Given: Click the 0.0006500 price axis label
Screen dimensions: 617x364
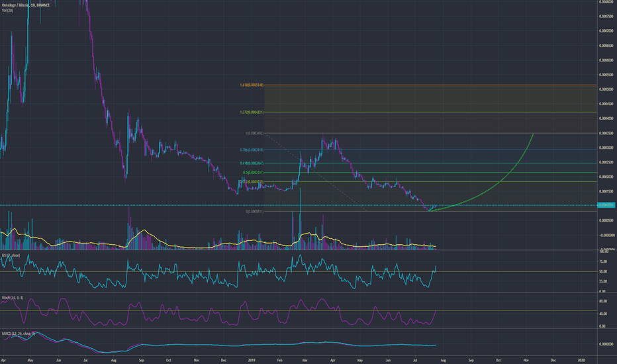Looking at the screenshot, I should tap(606, 46).
